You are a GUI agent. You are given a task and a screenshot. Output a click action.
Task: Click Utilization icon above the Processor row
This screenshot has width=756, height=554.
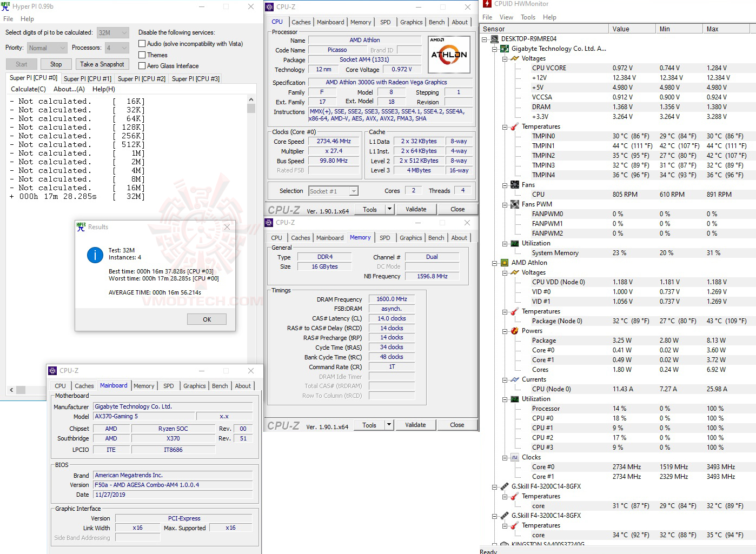[515, 399]
